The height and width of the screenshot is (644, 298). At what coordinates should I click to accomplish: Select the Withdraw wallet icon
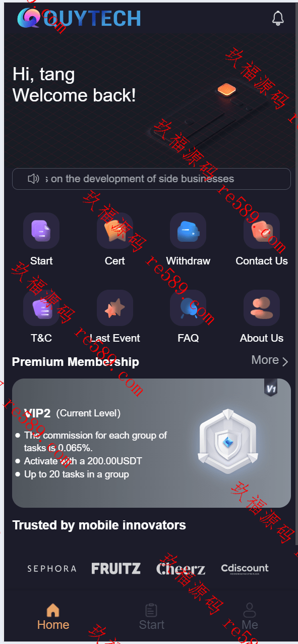coord(188,231)
